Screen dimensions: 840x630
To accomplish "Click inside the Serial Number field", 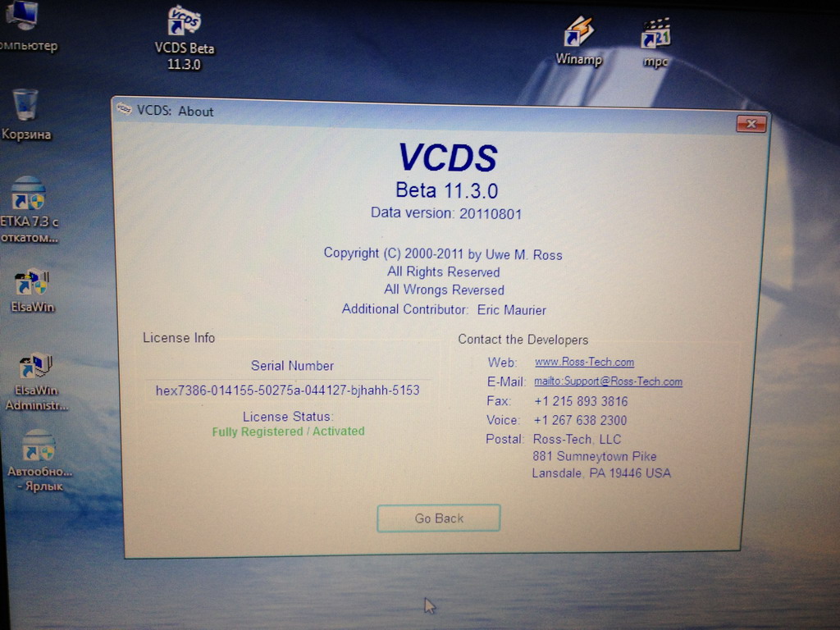I will (x=288, y=390).
